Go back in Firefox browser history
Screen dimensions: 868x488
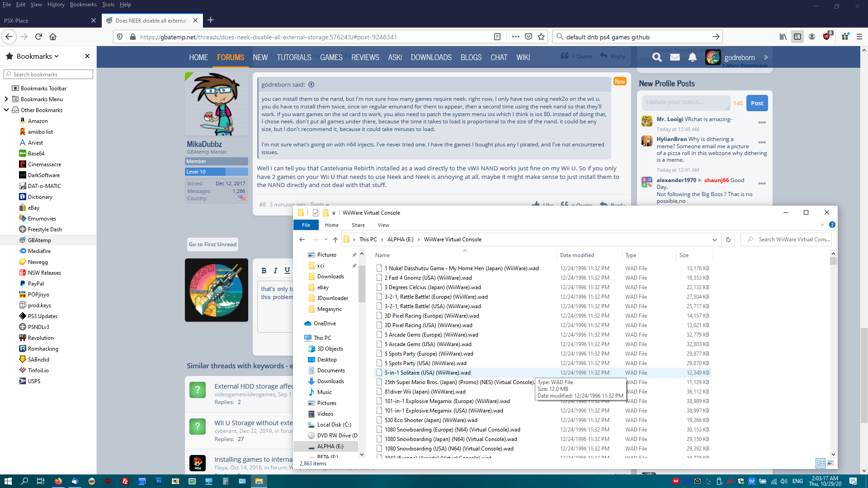[x=9, y=37]
